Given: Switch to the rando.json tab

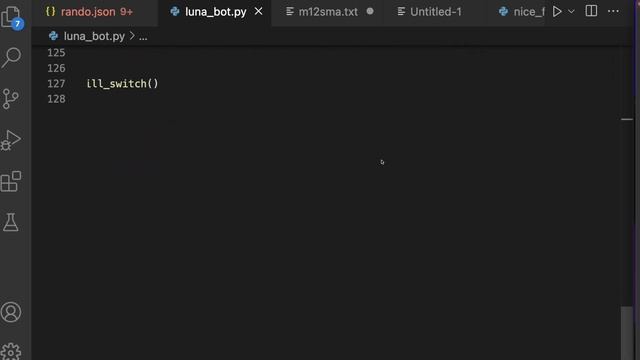Looking at the screenshot, I should pyautogui.click(x=89, y=12).
